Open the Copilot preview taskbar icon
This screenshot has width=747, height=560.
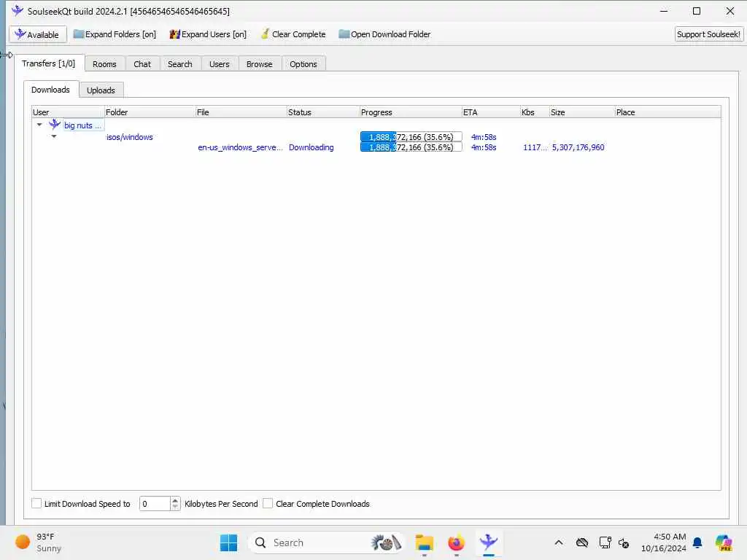(x=724, y=542)
